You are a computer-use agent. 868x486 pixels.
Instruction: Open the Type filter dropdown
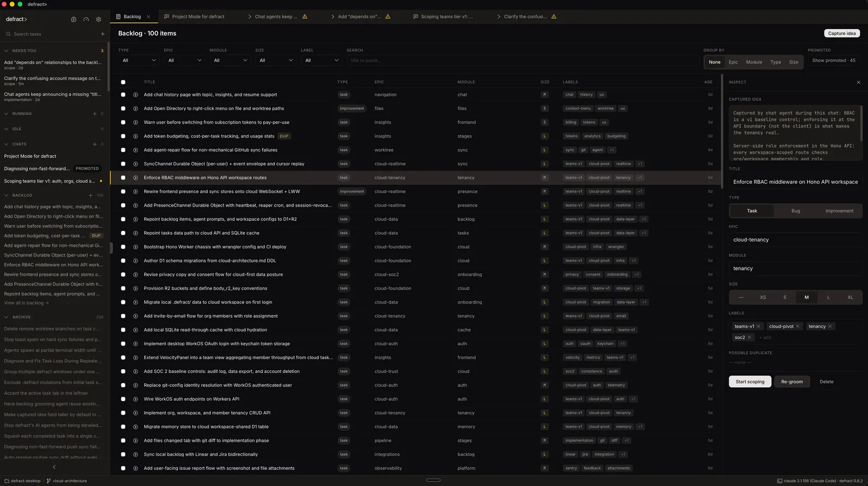coord(139,60)
